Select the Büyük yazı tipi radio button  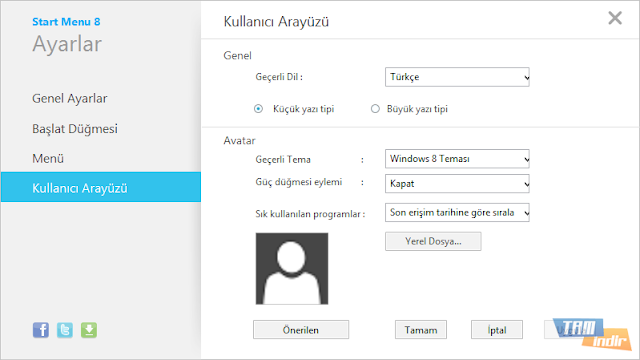(x=375, y=109)
